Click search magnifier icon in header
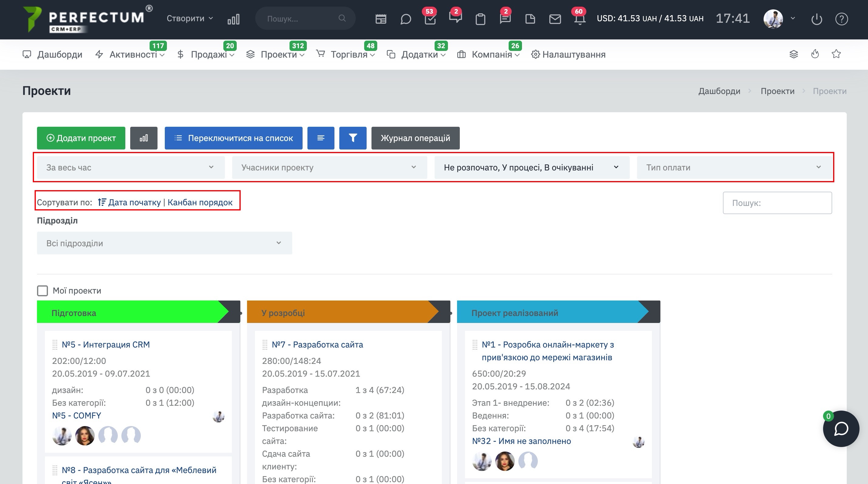Viewport: 868px width, 484px height. click(x=342, y=18)
